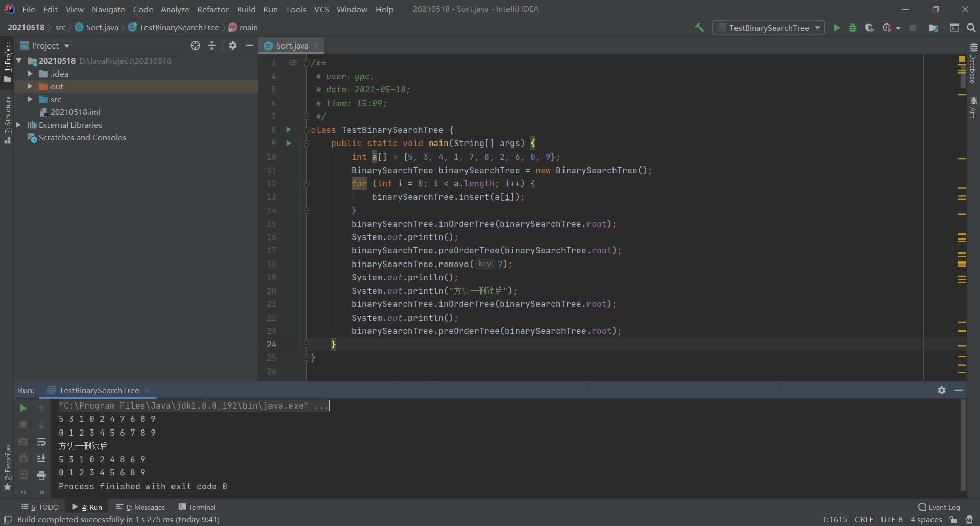Open Project panel settings gear

[x=233, y=45]
